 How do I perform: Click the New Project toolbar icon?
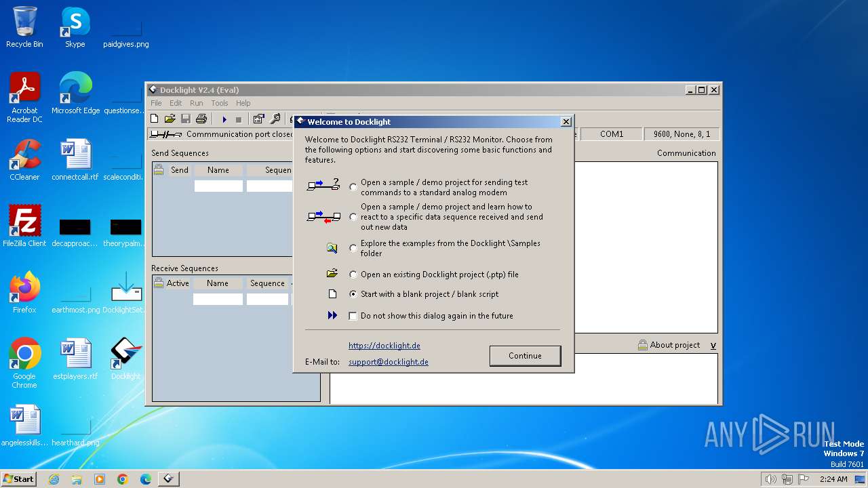(x=155, y=119)
